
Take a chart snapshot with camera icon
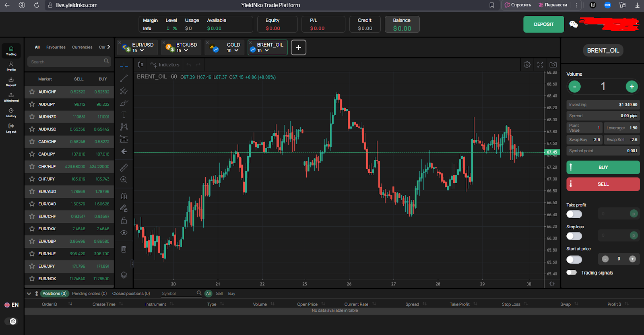pyautogui.click(x=553, y=64)
